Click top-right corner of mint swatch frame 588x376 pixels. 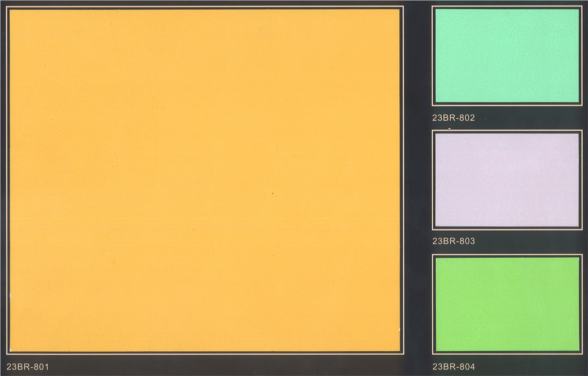pos(582,6)
